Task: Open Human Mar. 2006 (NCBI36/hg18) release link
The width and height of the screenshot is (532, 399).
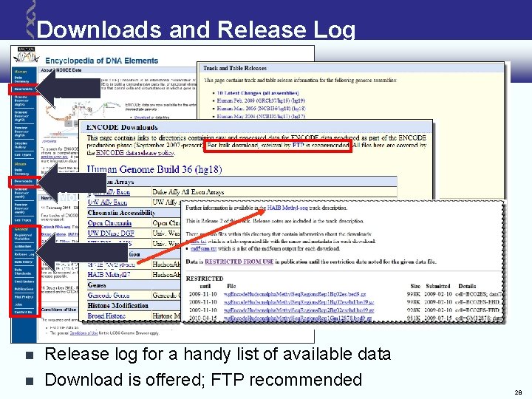Action: pyautogui.click(x=262, y=109)
